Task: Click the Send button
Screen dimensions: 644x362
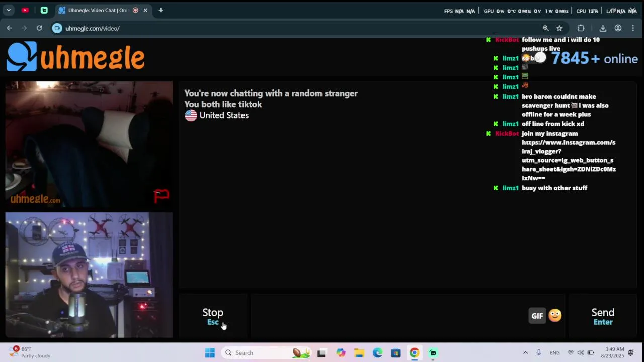Action: (x=603, y=316)
